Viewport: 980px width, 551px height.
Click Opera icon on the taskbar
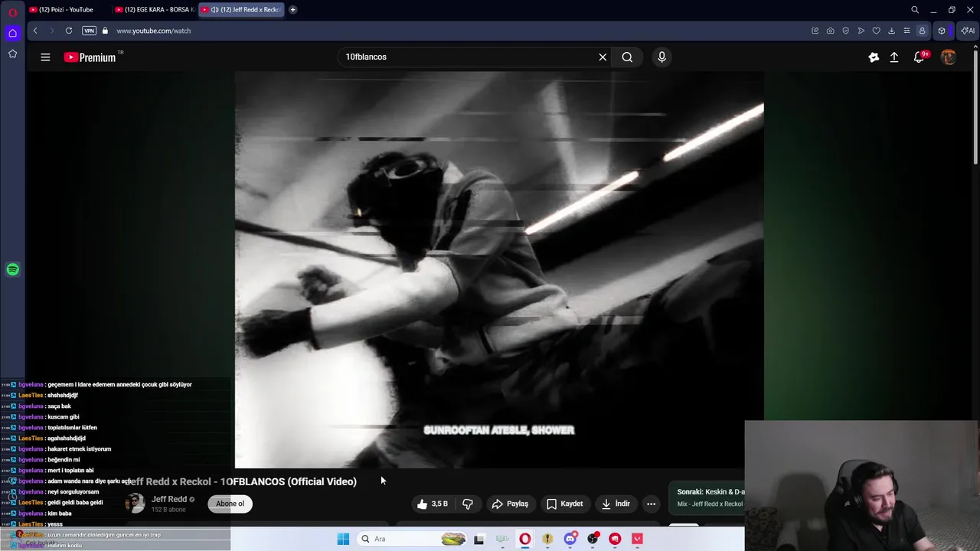(525, 539)
